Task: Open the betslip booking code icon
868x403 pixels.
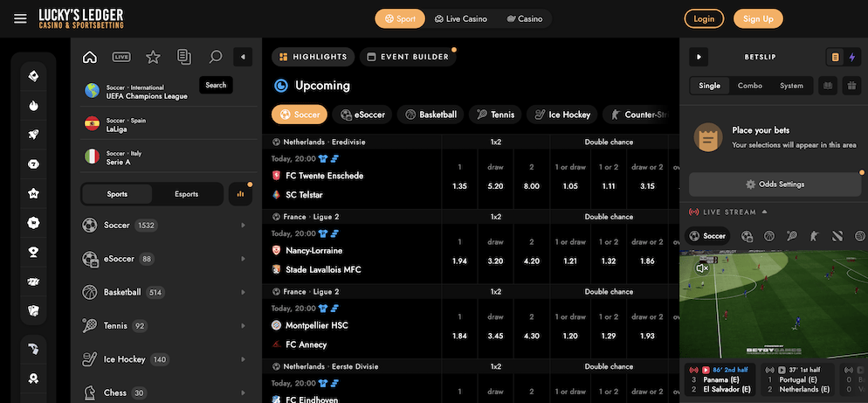Action: pyautogui.click(x=828, y=86)
